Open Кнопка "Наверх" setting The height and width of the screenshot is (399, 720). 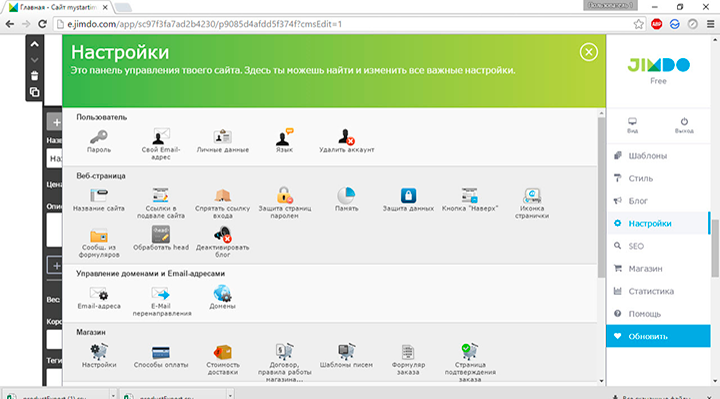coord(470,199)
